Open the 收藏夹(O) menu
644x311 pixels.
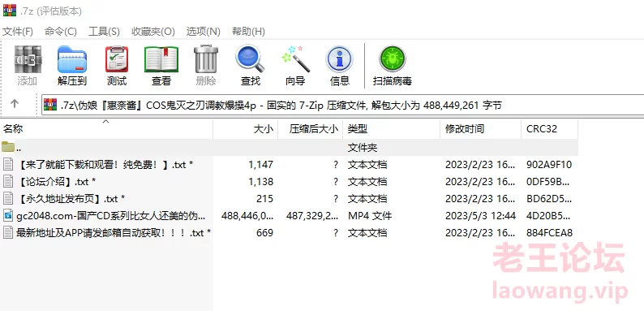click(153, 32)
